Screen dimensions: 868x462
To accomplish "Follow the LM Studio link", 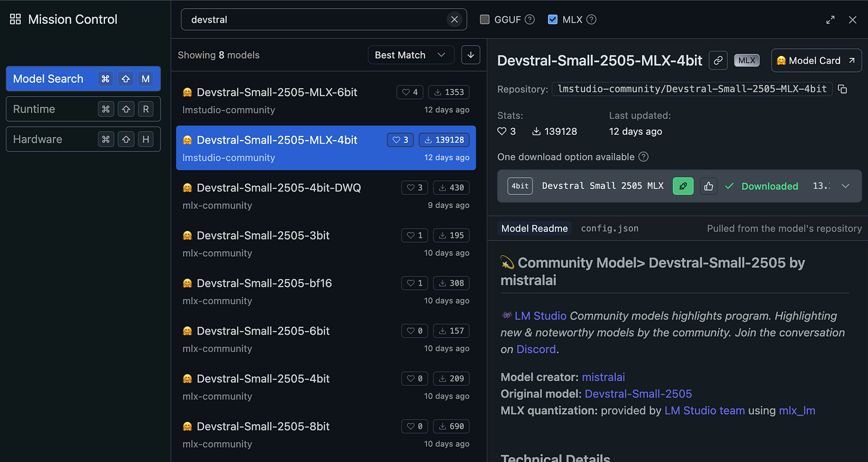I will pos(541,316).
